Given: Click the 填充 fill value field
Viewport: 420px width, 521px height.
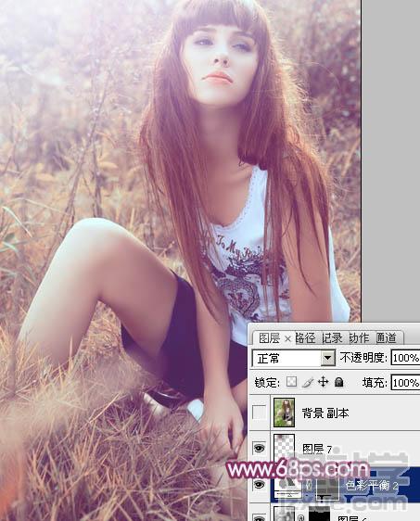Looking at the screenshot, I should click(x=405, y=383).
